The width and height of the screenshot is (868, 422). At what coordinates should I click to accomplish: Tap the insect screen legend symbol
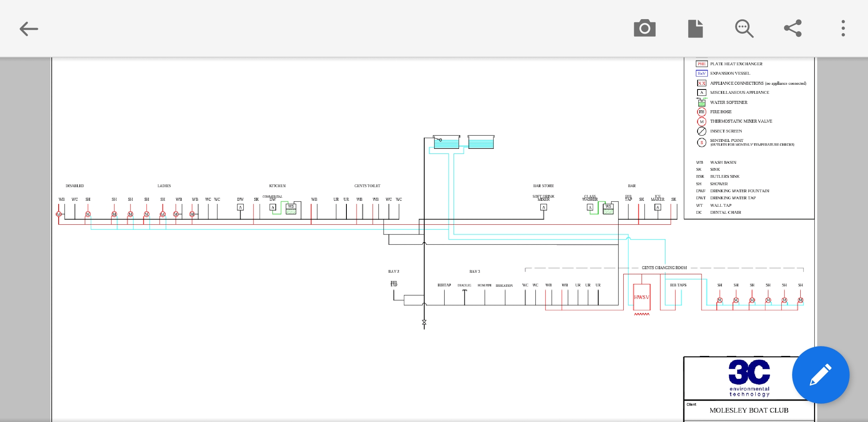tap(702, 131)
